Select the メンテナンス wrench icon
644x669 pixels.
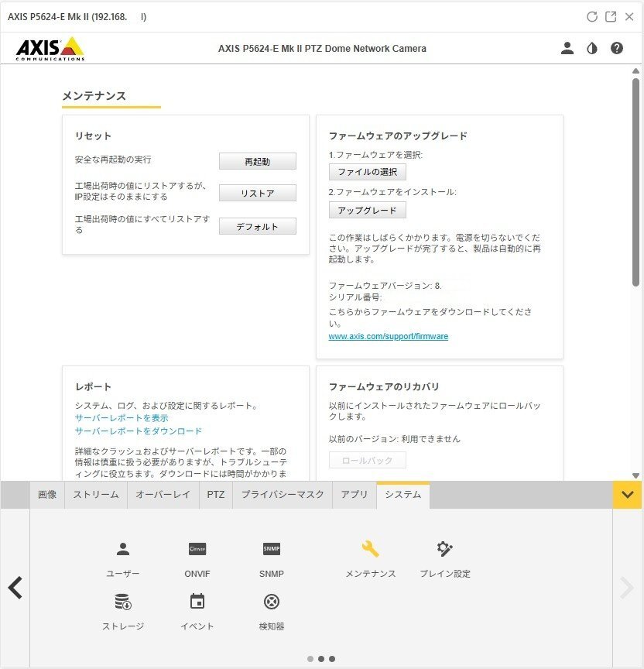click(370, 549)
